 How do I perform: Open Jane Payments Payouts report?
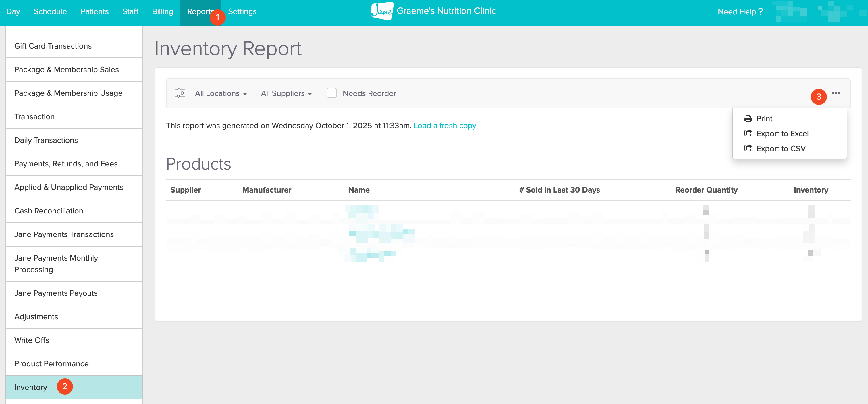coord(56,293)
